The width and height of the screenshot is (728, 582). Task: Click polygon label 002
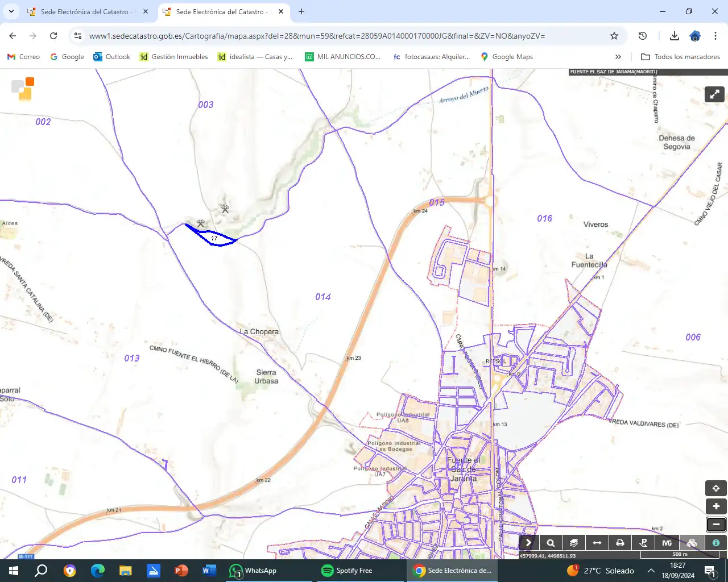tap(43, 122)
